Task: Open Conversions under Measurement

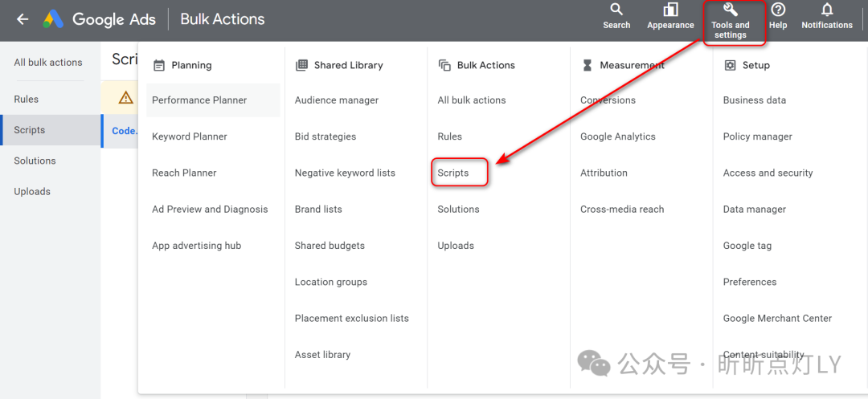Action: (608, 100)
